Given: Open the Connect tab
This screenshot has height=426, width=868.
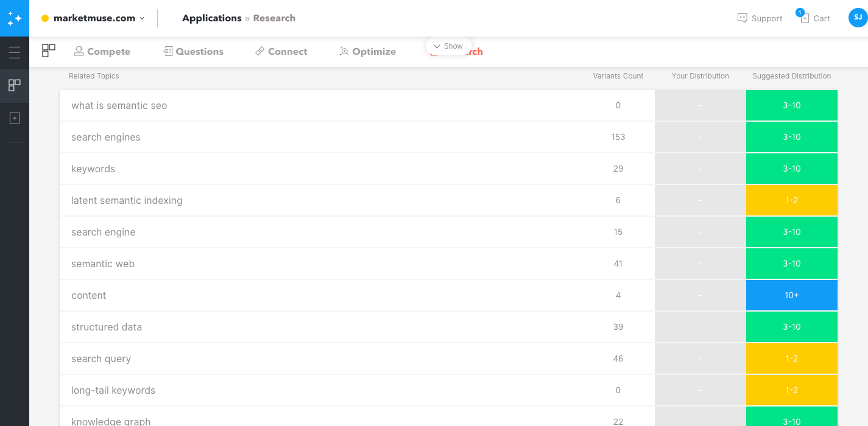Looking at the screenshot, I should (281, 52).
